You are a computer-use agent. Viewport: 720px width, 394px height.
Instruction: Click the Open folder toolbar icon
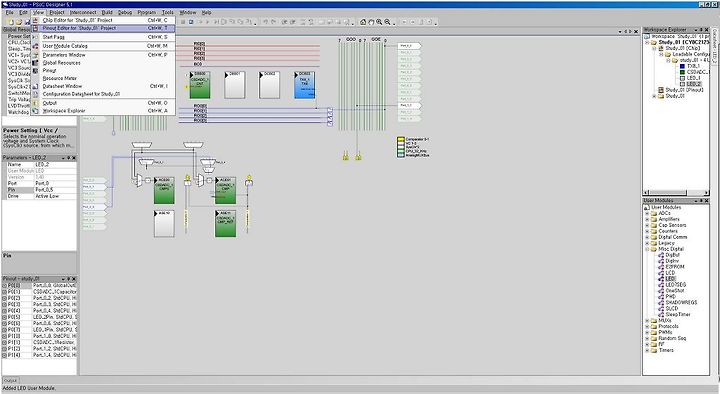19,22
